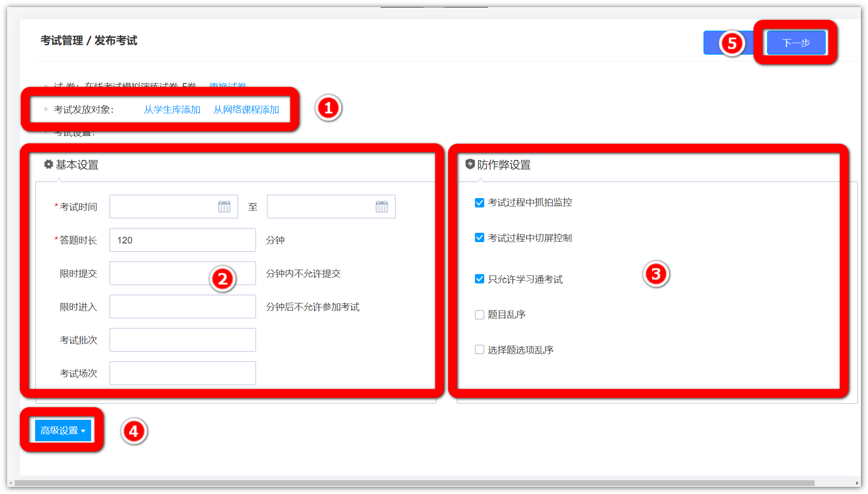Uncheck 考试过程中切屏控制 checkbox
This screenshot has height=494, width=868.
point(479,238)
